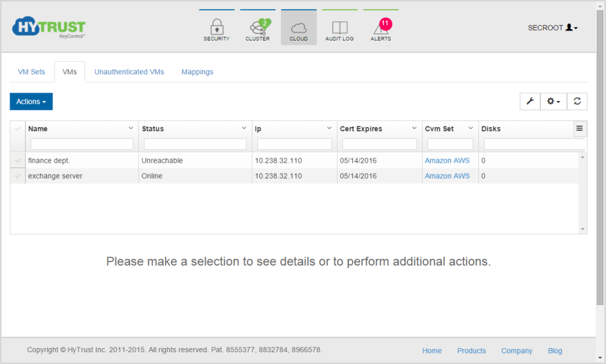Open the Security section
The width and height of the screenshot is (606, 364).
(217, 28)
